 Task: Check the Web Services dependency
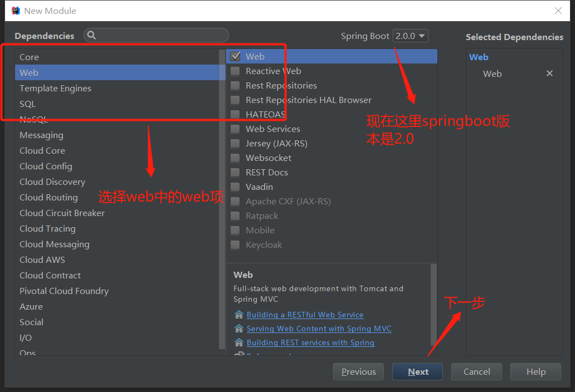pyautogui.click(x=236, y=129)
